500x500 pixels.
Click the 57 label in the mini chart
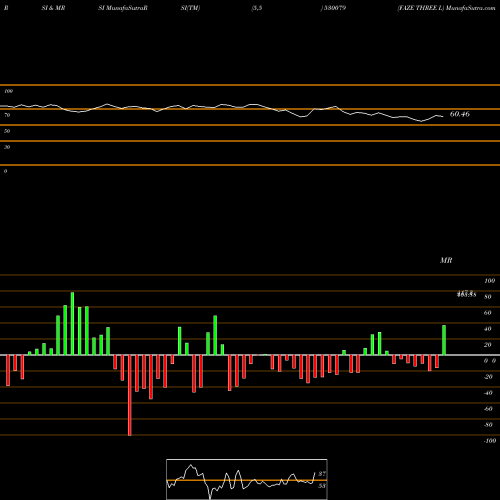[322, 474]
